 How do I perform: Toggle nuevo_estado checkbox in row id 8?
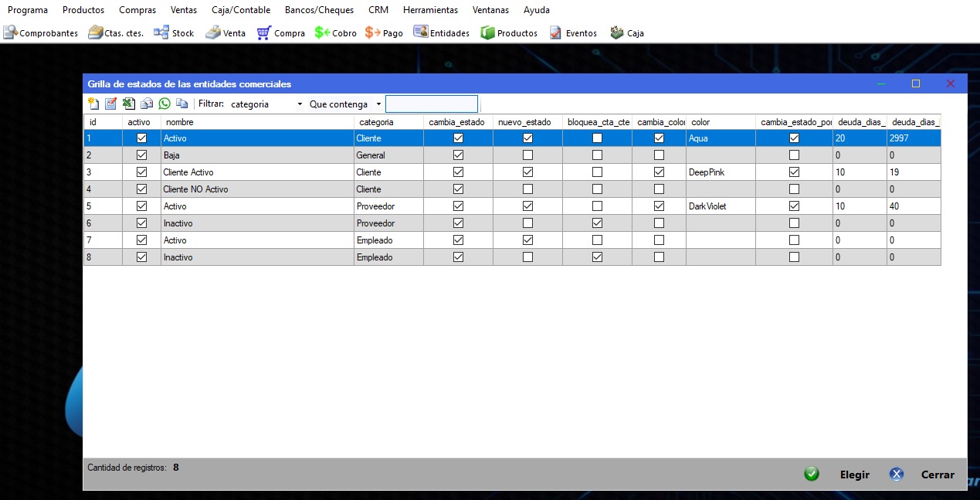click(527, 257)
